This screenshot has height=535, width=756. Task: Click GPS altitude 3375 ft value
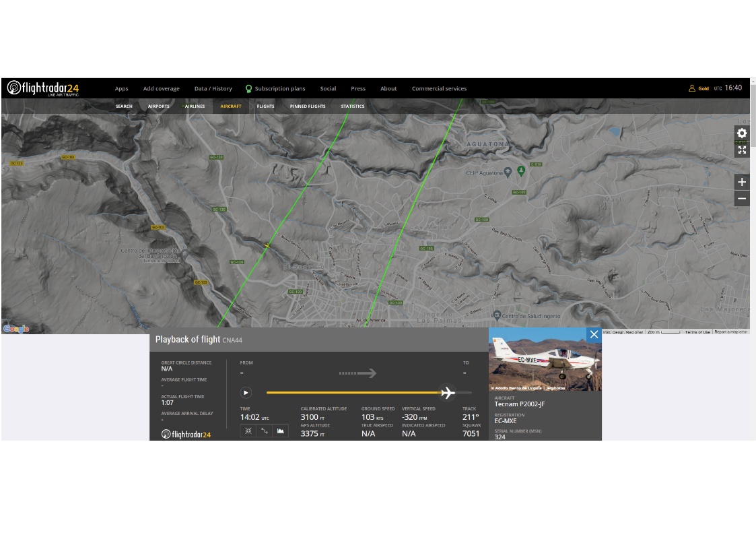pos(312,433)
